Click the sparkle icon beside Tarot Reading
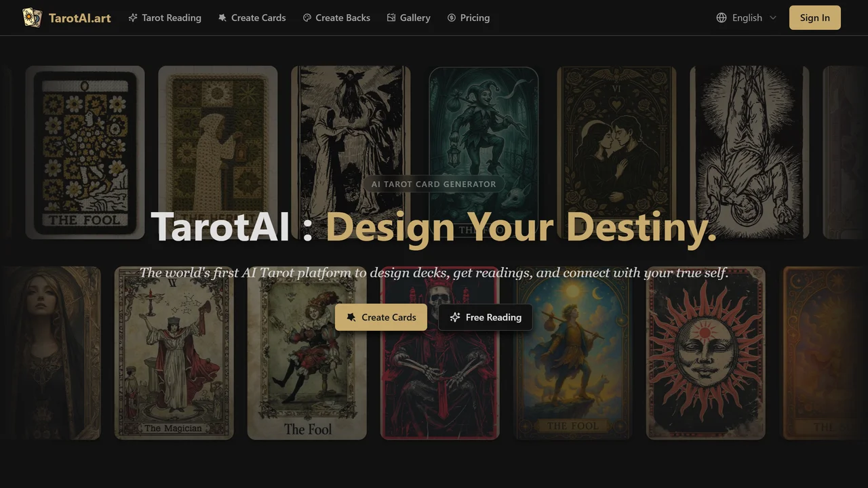 coord(133,18)
